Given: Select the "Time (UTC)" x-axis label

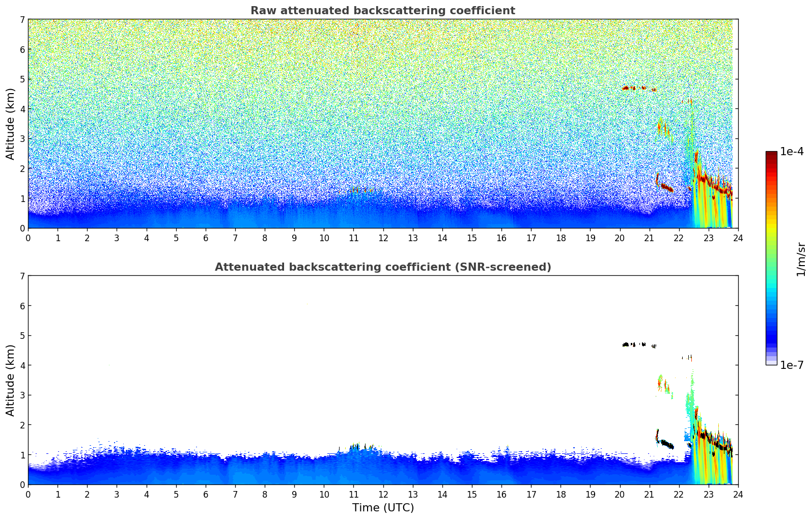Looking at the screenshot, I should (383, 508).
